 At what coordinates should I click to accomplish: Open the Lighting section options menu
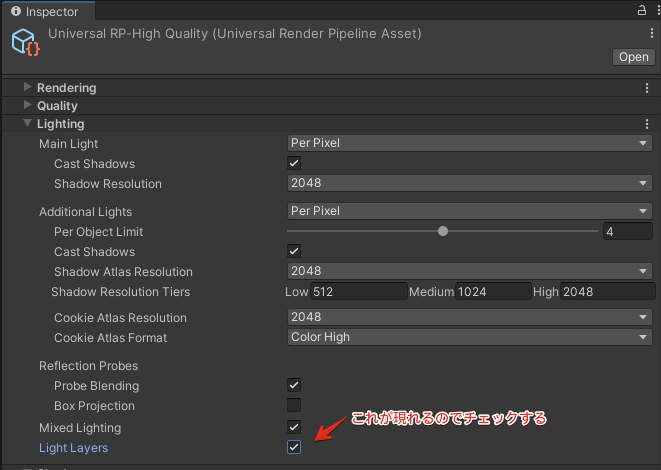pos(647,124)
